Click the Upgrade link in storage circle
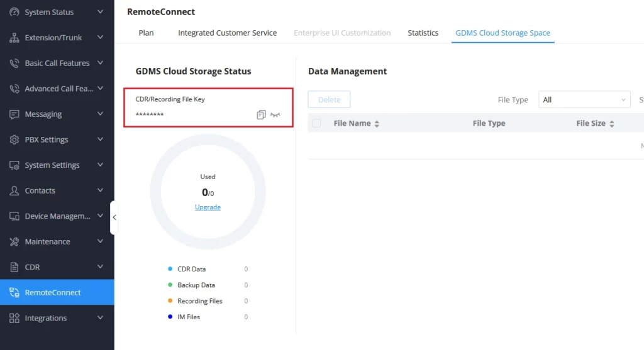This screenshot has height=350, width=644. [208, 207]
